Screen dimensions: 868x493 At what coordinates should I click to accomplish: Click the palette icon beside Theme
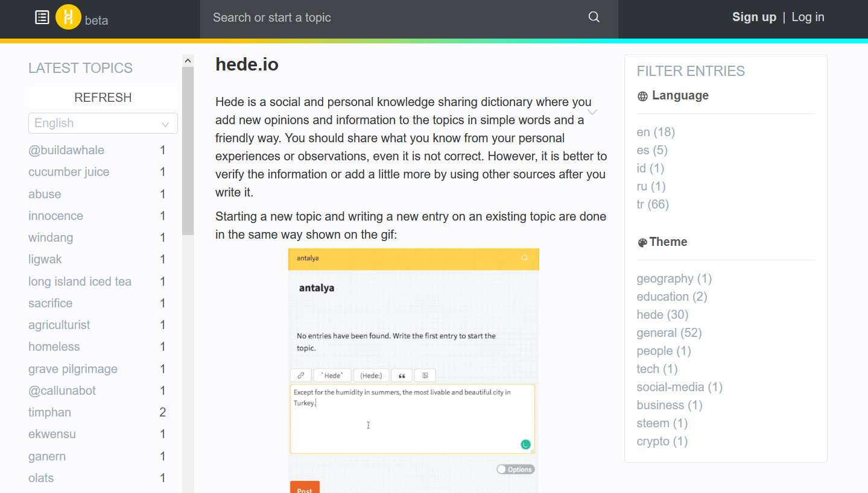[x=642, y=243]
